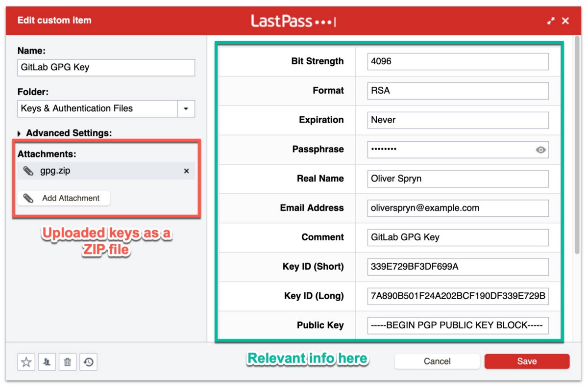The image size is (588, 386).
Task: Edit the Real Name field
Action: (458, 179)
